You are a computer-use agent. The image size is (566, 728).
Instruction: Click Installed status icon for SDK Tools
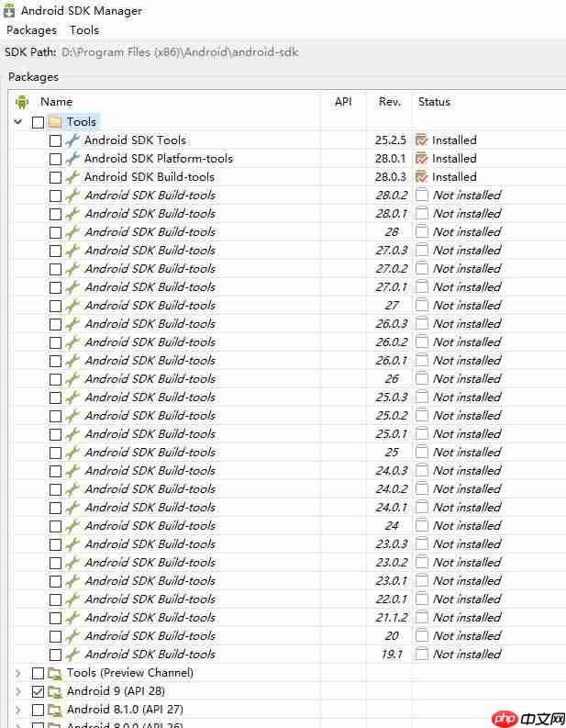421,140
